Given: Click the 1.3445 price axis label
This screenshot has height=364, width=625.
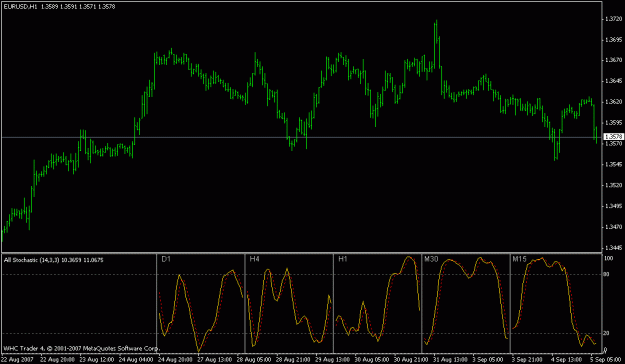Looking at the screenshot, I should [613, 248].
